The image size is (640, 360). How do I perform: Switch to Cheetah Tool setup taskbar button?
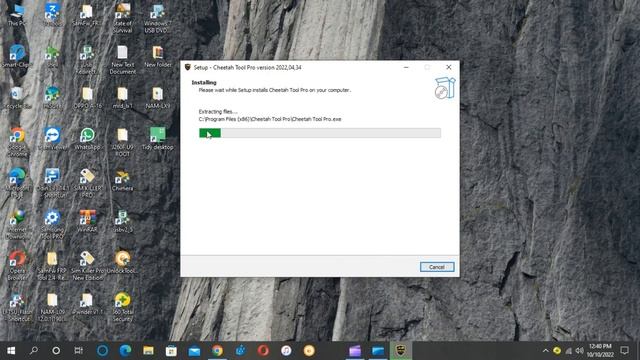click(x=400, y=351)
